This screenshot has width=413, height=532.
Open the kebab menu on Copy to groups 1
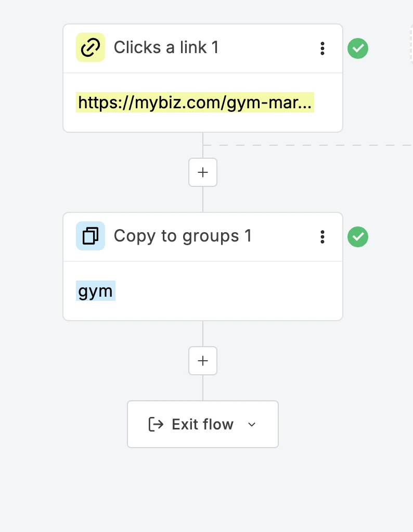point(322,237)
